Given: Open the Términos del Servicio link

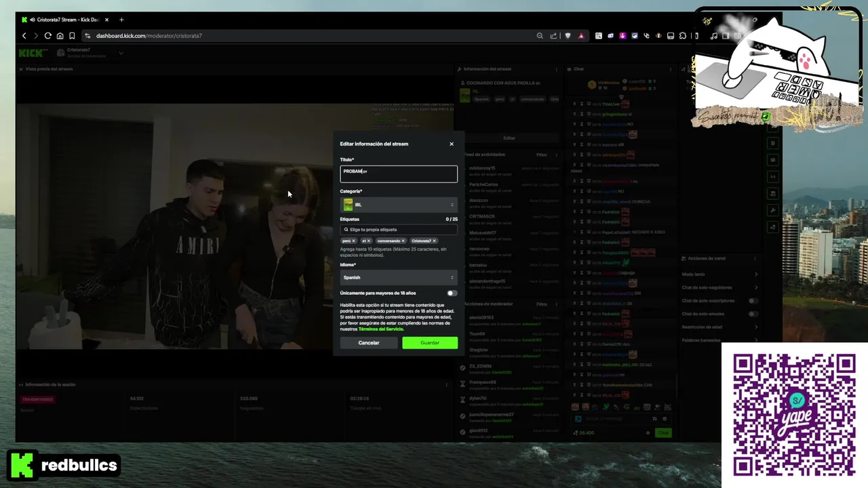Looking at the screenshot, I should click(380, 329).
